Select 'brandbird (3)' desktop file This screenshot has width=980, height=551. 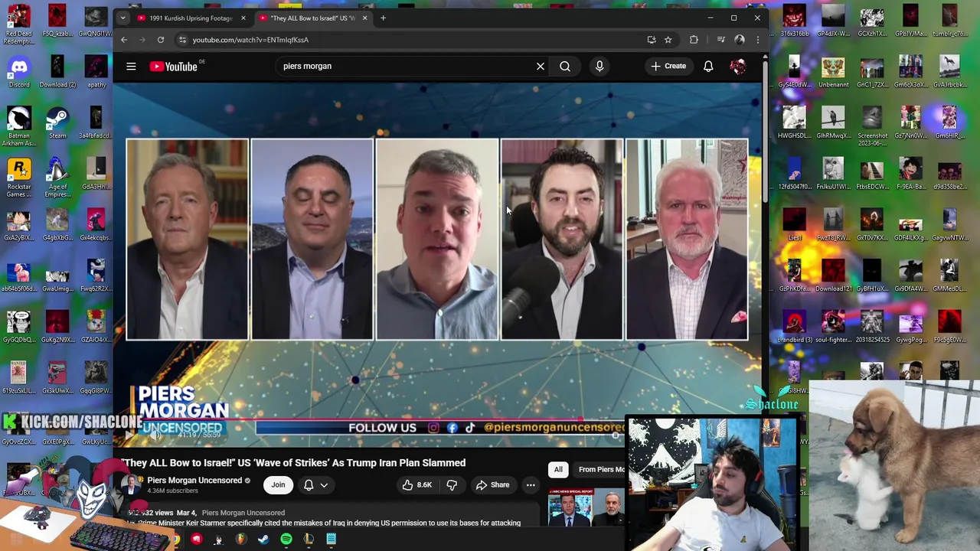(x=795, y=327)
